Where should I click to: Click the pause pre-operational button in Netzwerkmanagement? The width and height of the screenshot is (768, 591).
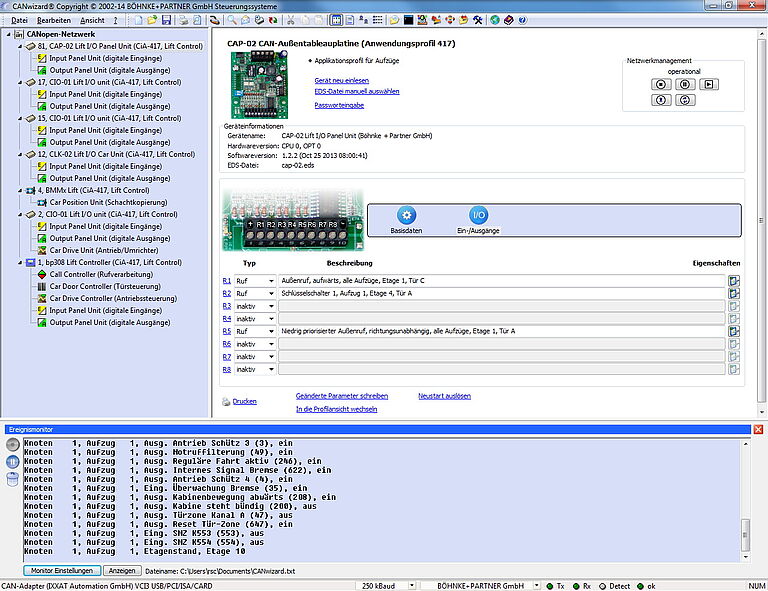tap(685, 84)
